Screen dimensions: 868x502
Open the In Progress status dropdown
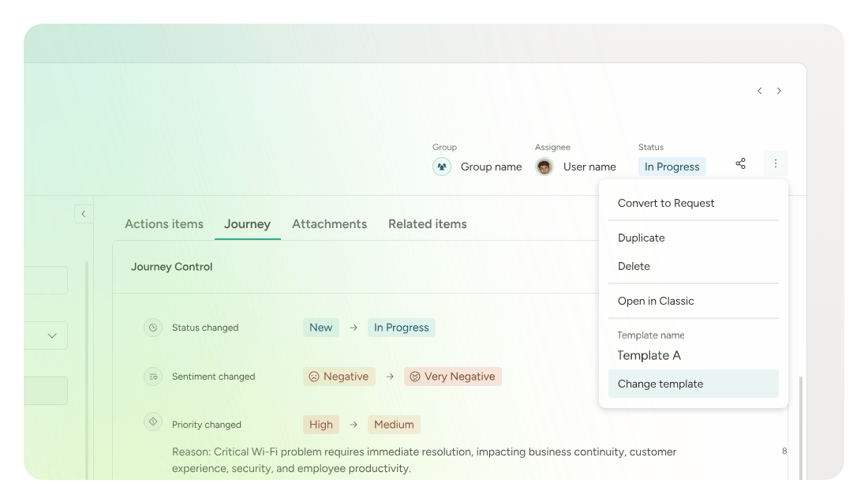tap(672, 167)
